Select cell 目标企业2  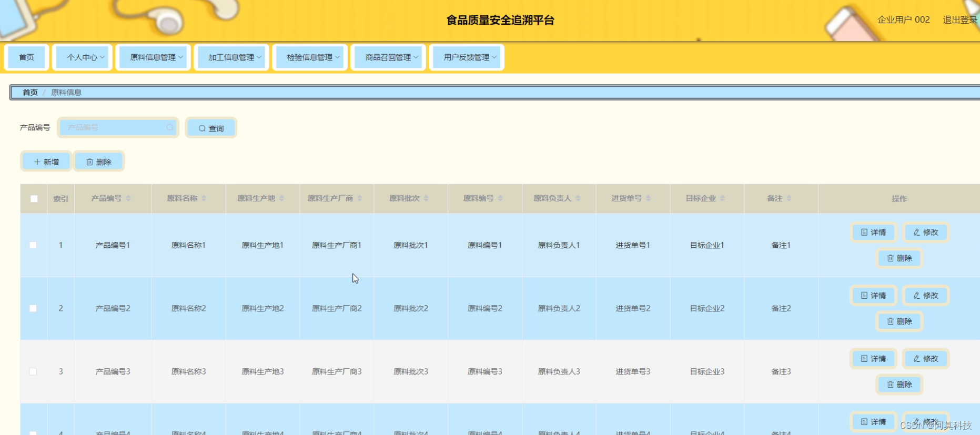pos(707,308)
